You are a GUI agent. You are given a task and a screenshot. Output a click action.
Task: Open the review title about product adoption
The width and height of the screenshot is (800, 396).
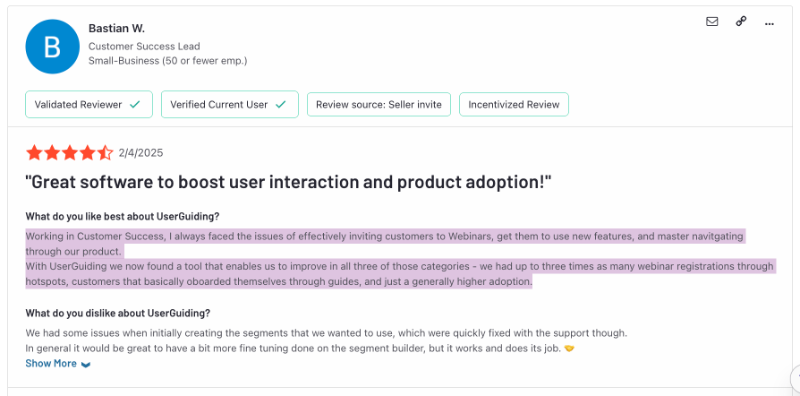tap(289, 182)
